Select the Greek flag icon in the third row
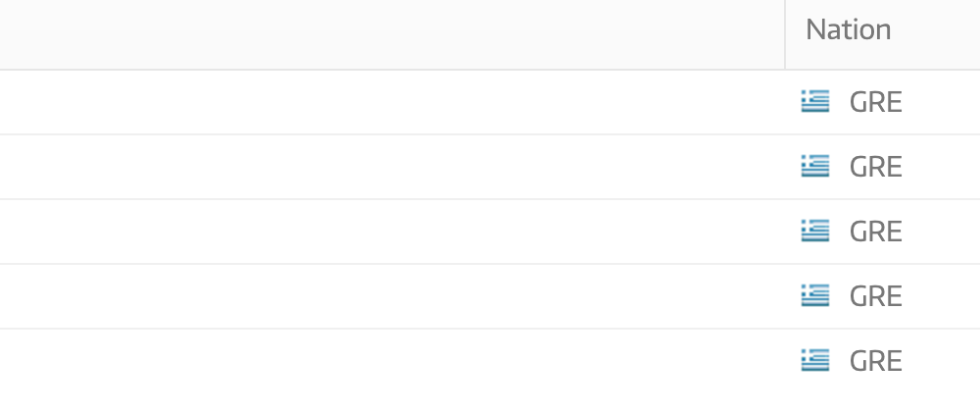The height and width of the screenshot is (414, 980). click(815, 231)
